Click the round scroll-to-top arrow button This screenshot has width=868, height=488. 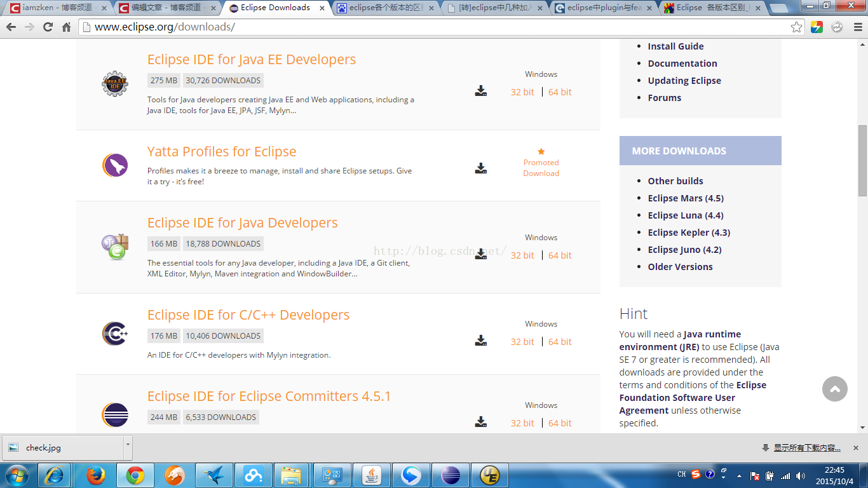835,389
